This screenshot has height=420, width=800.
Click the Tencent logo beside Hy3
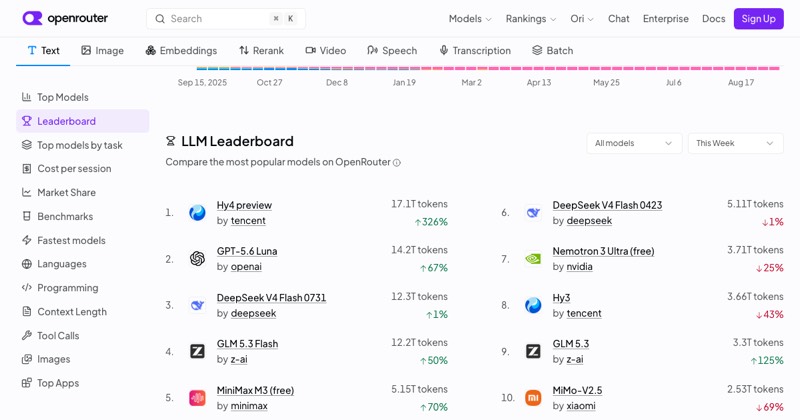tap(533, 305)
